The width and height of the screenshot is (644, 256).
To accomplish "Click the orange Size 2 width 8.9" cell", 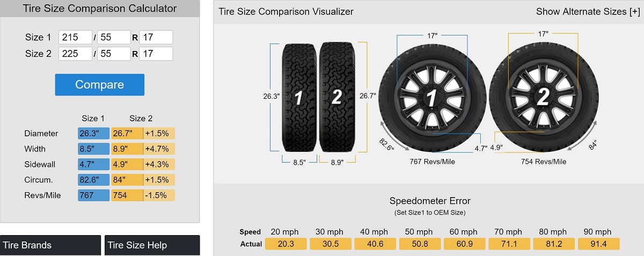I will click(x=127, y=149).
